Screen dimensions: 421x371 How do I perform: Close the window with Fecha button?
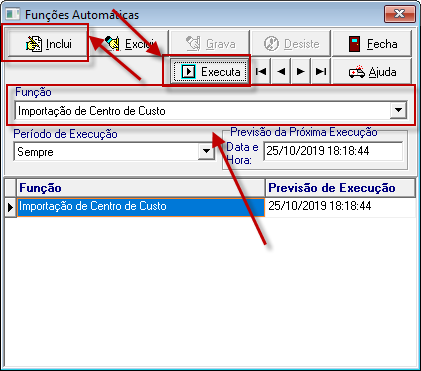click(372, 43)
